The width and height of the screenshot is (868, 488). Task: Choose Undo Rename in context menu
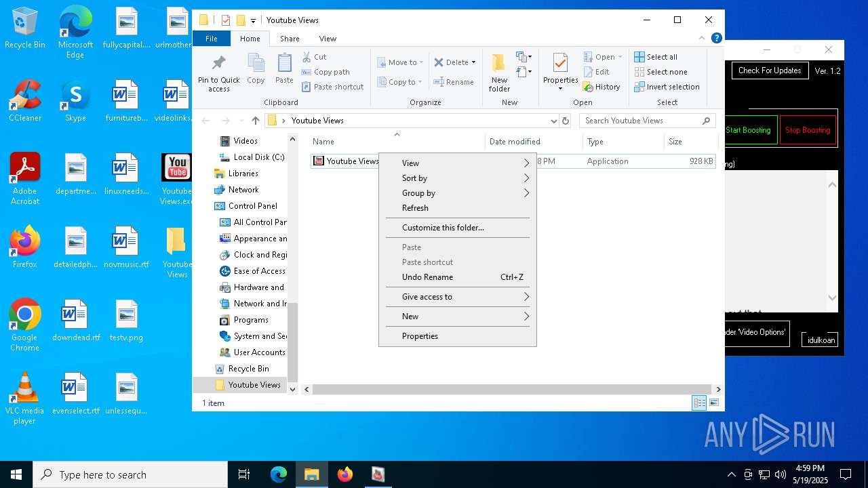458,277
